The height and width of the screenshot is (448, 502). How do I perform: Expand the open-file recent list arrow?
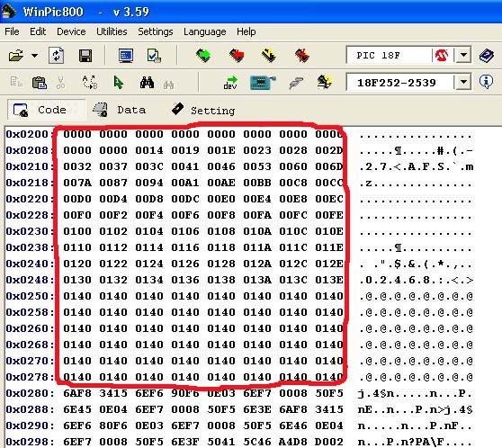[x=34, y=56]
